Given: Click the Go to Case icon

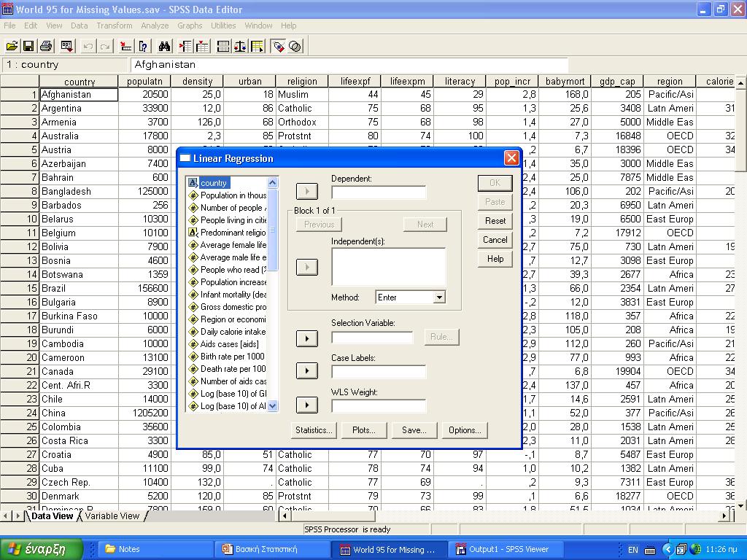Looking at the screenshot, I should pos(125,46).
